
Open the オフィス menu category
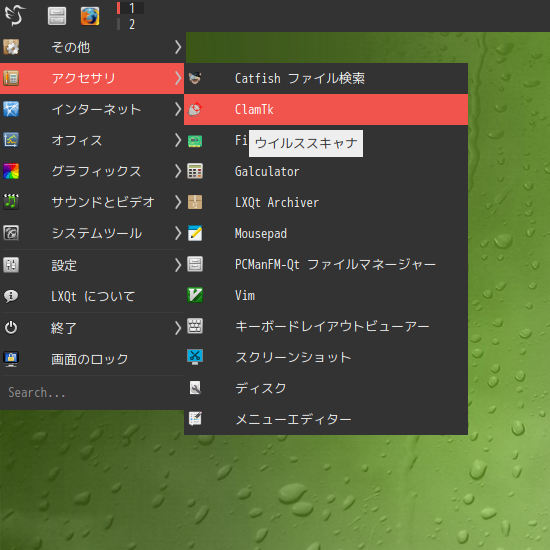point(92,140)
